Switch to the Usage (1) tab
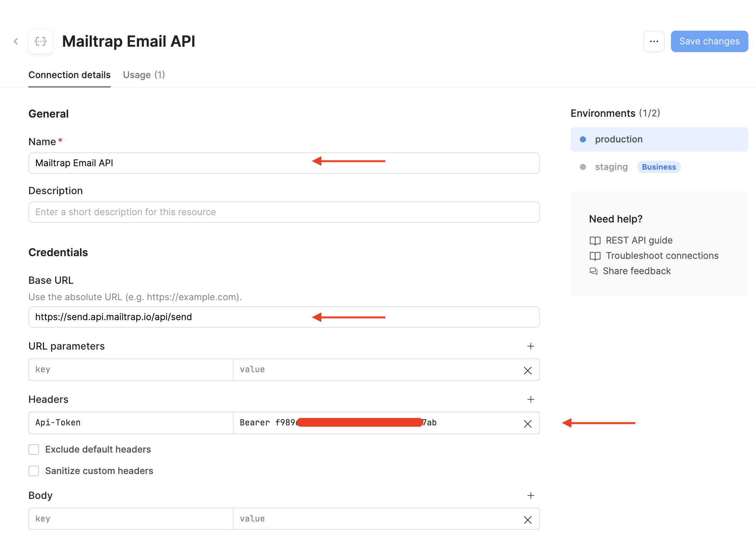This screenshot has height=533, width=756. [x=144, y=75]
